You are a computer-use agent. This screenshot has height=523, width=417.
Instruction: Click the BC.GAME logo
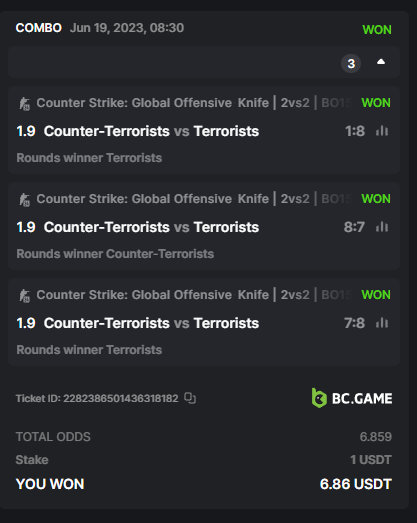pos(352,398)
